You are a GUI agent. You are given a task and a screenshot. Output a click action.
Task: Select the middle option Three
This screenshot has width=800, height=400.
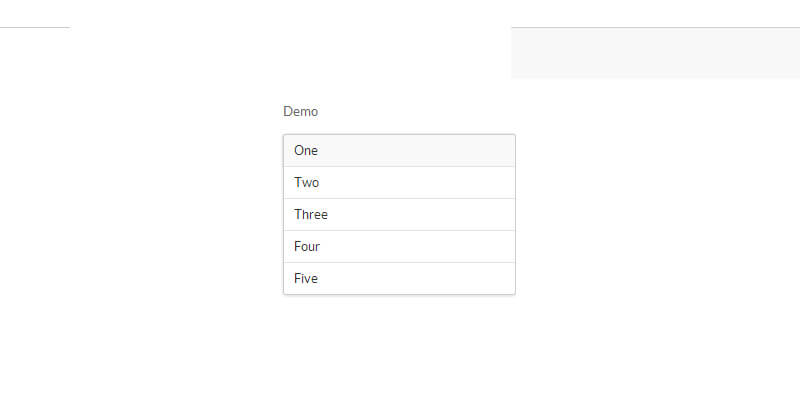coord(399,215)
